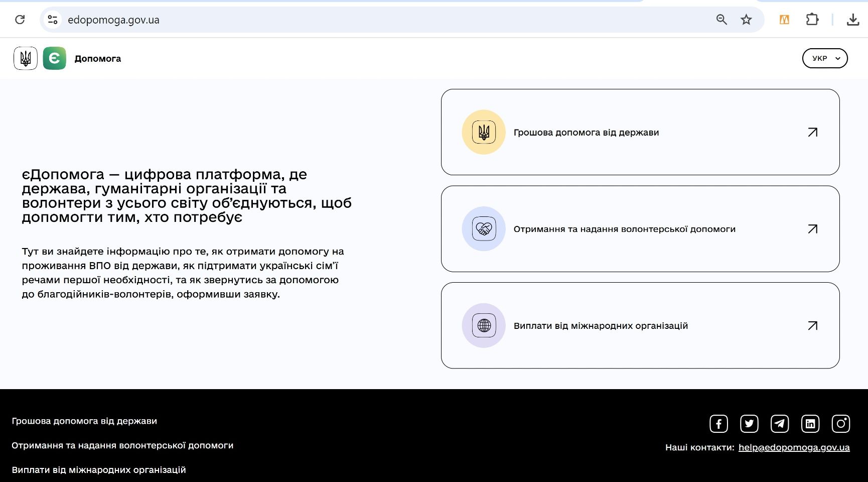Open the browser downloads icon
This screenshot has height=482, width=868.
pos(852,20)
